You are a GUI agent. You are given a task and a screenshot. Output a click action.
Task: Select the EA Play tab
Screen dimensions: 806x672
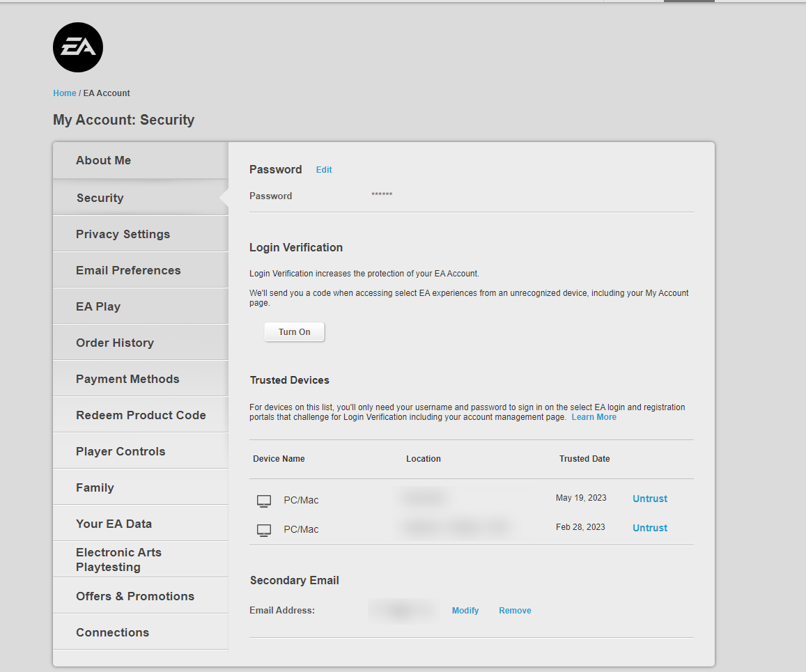pos(98,306)
